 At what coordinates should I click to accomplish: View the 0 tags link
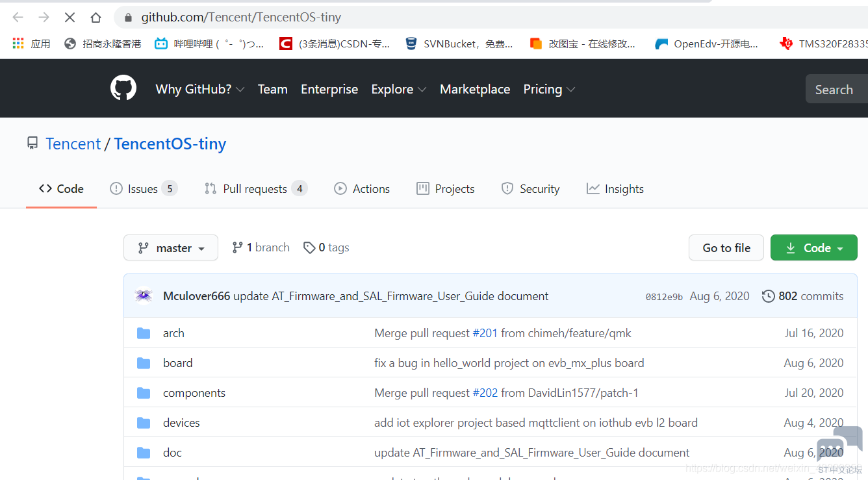pyautogui.click(x=326, y=247)
